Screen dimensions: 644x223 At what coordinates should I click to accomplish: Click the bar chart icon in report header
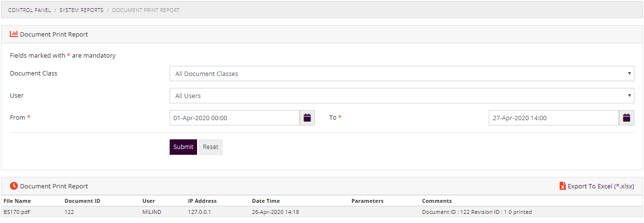tap(14, 34)
